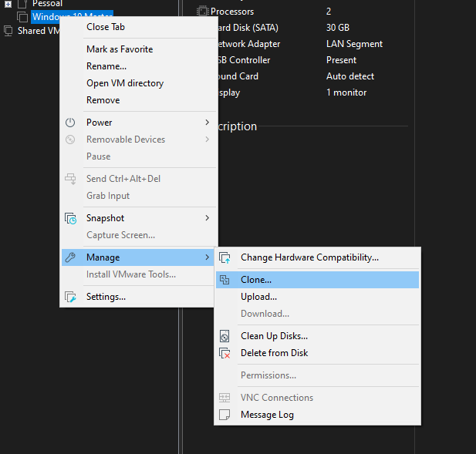Click the Settings icon in context menu
The image size is (476, 454).
pos(70,297)
